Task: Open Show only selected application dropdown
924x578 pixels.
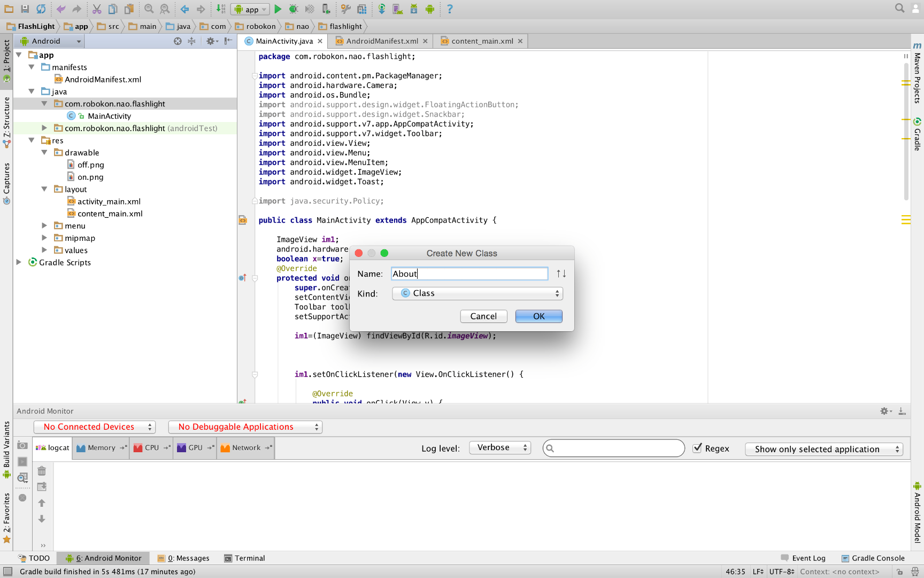Action: [823, 449]
